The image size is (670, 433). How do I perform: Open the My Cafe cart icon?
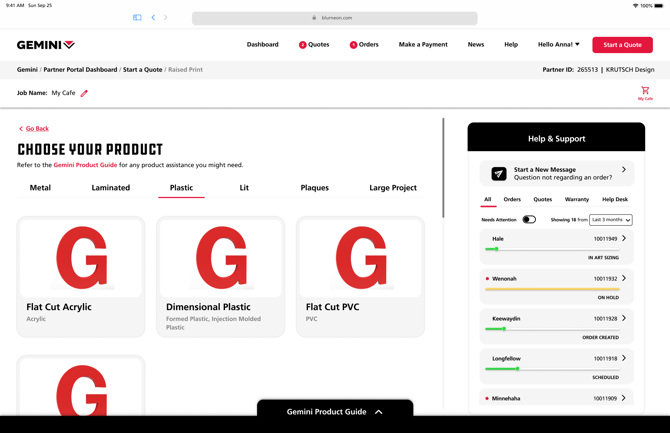[645, 91]
